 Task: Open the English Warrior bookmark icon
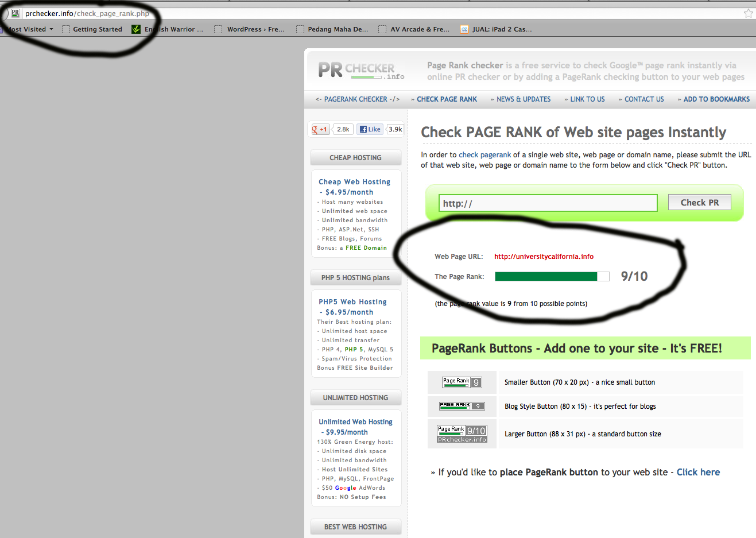(136, 29)
